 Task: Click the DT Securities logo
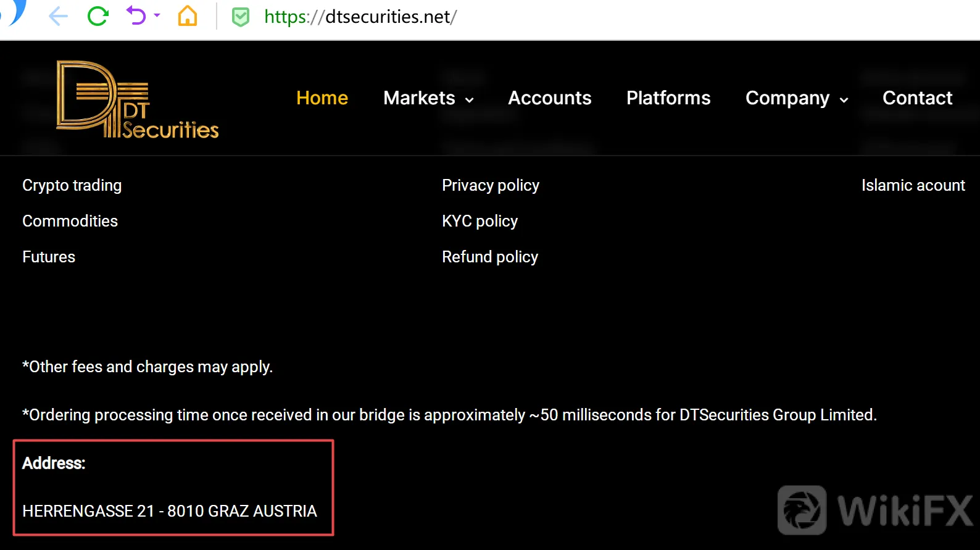138,99
